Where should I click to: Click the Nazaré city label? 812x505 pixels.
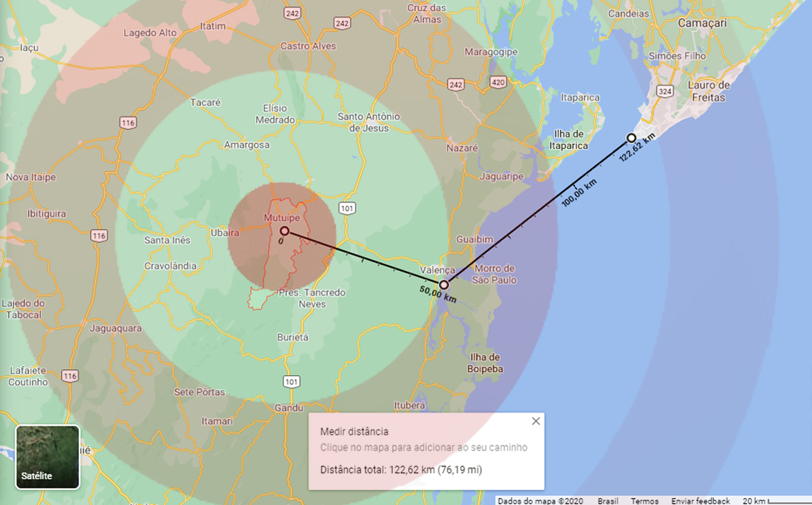point(462,148)
